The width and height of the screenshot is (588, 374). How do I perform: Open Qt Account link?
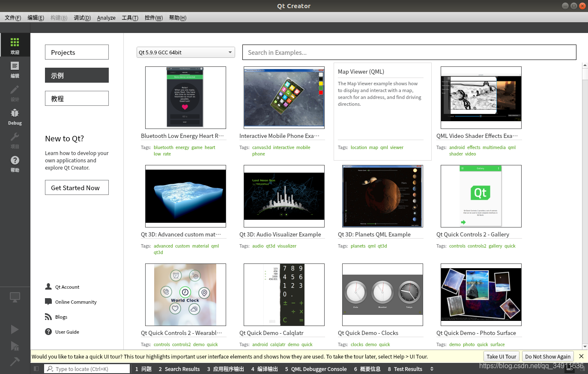[x=62, y=287]
